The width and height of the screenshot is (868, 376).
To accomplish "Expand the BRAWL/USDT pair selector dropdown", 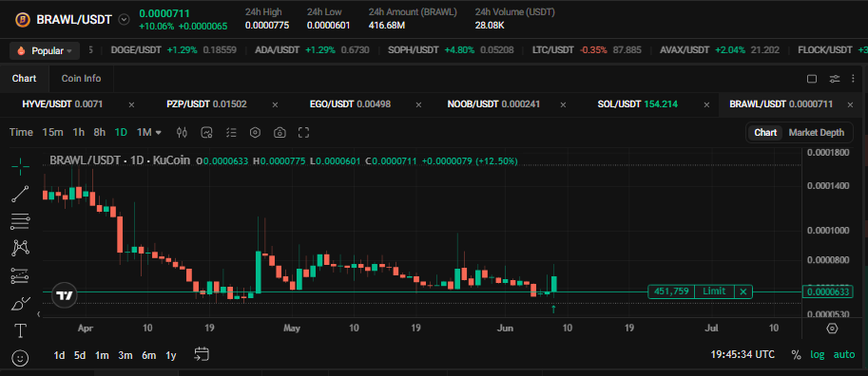I will [125, 19].
